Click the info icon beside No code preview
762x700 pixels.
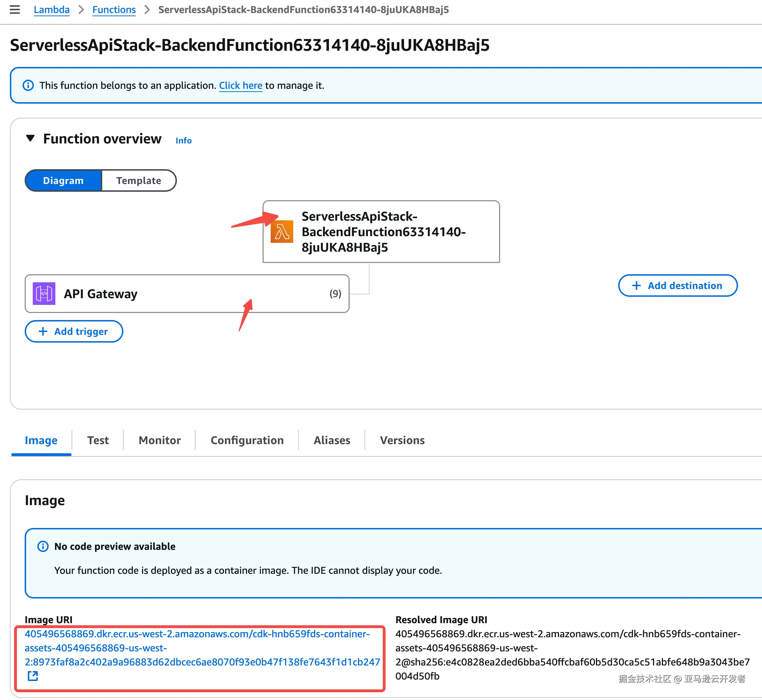[x=43, y=546]
